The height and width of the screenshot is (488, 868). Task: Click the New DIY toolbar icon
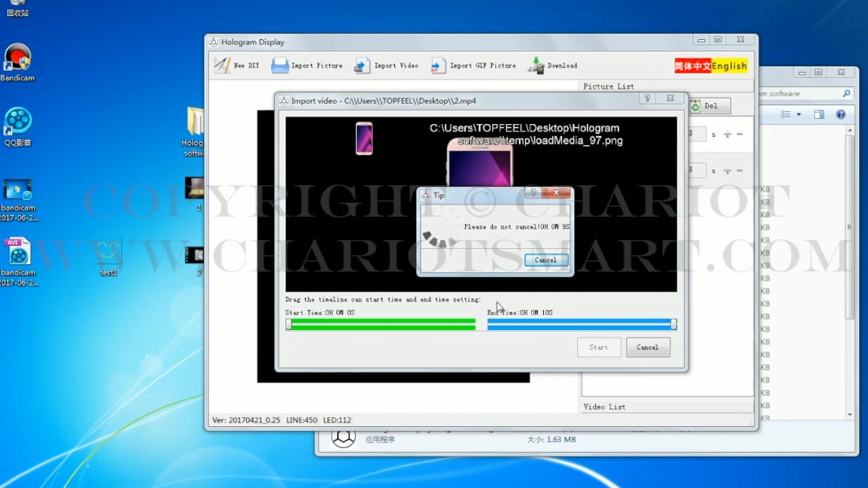[222, 65]
